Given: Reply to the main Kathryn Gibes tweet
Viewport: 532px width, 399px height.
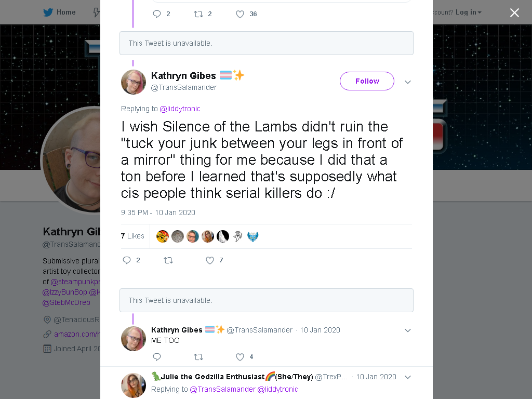Looking at the screenshot, I should click(127, 260).
